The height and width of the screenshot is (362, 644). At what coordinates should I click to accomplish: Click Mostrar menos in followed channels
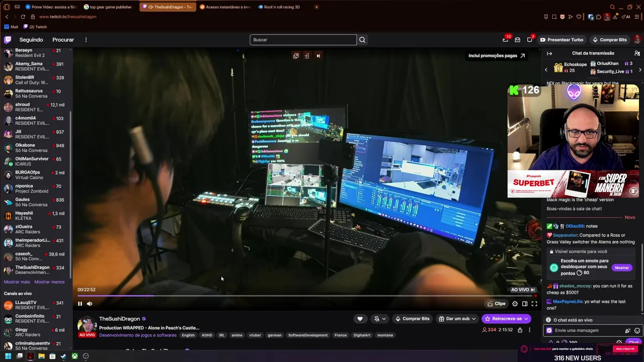pos(49,282)
